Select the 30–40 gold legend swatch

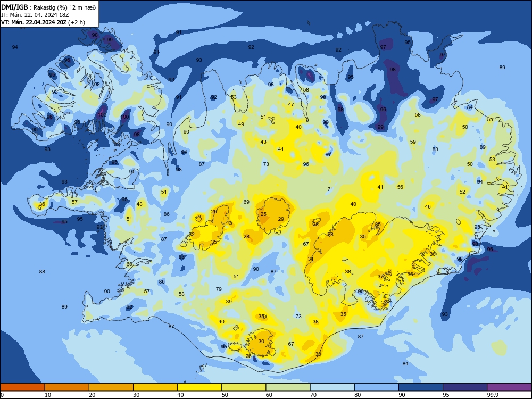[x=155, y=387]
